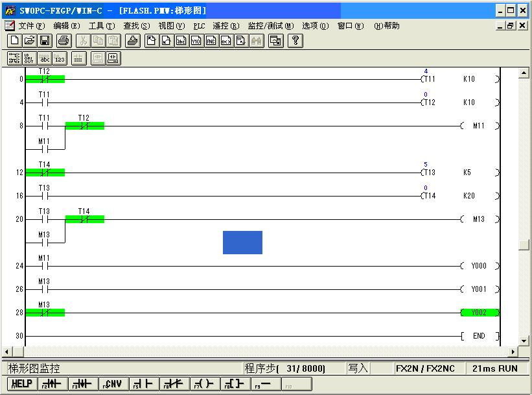Open help via question mark icon
Viewport: 532px width, 395px height.
click(x=295, y=41)
